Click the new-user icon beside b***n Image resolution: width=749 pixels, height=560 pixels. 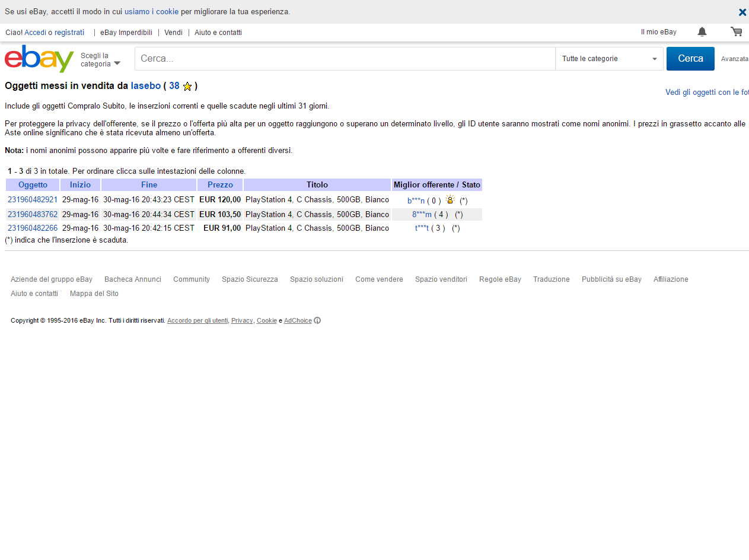[450, 200]
